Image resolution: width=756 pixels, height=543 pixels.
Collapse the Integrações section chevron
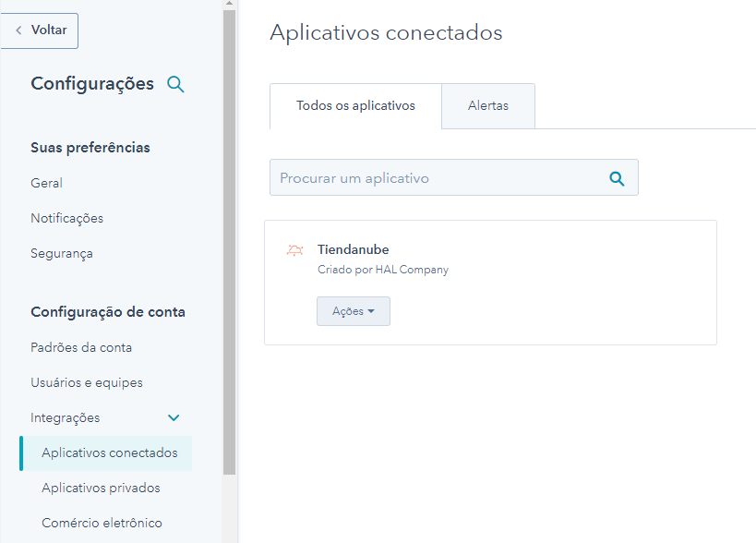pos(174,418)
